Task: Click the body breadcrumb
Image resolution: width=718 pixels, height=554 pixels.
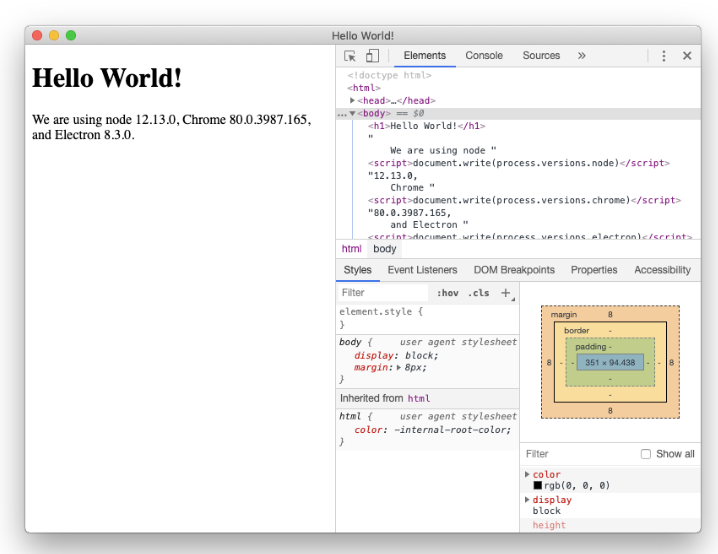Action: tap(384, 249)
